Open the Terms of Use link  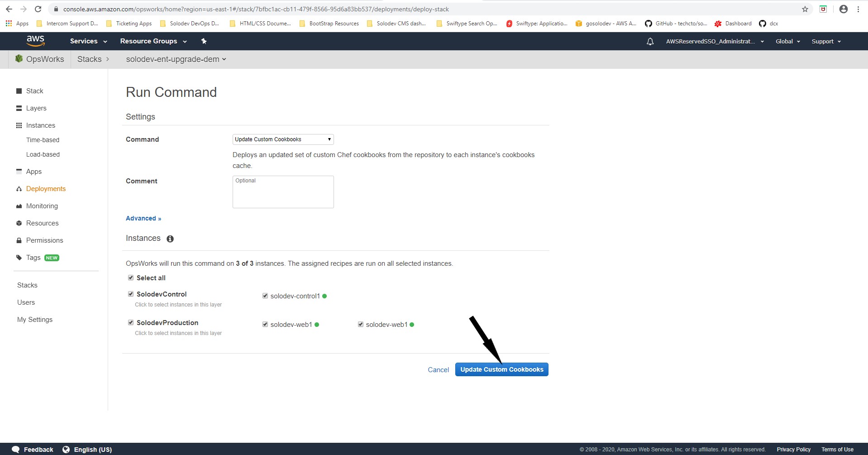coord(838,450)
